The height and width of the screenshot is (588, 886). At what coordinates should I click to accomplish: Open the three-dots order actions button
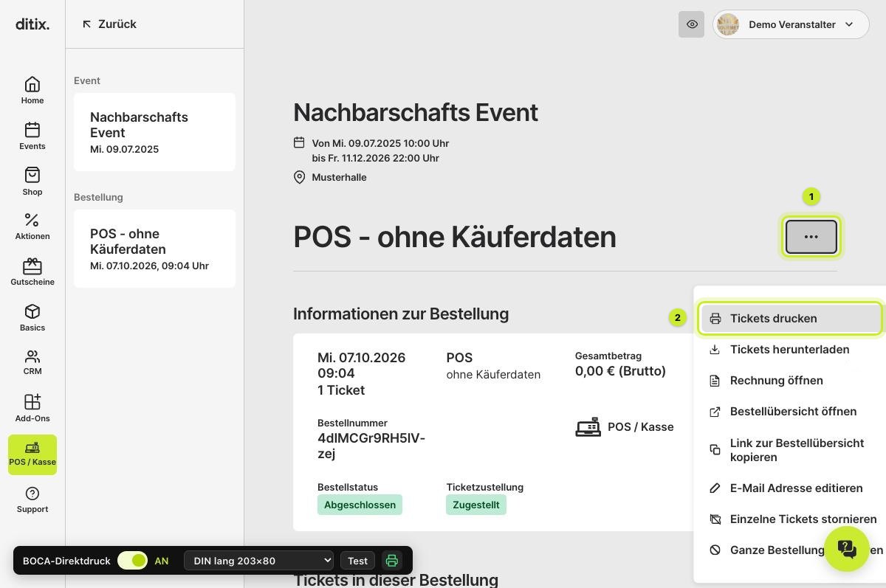[x=811, y=237]
